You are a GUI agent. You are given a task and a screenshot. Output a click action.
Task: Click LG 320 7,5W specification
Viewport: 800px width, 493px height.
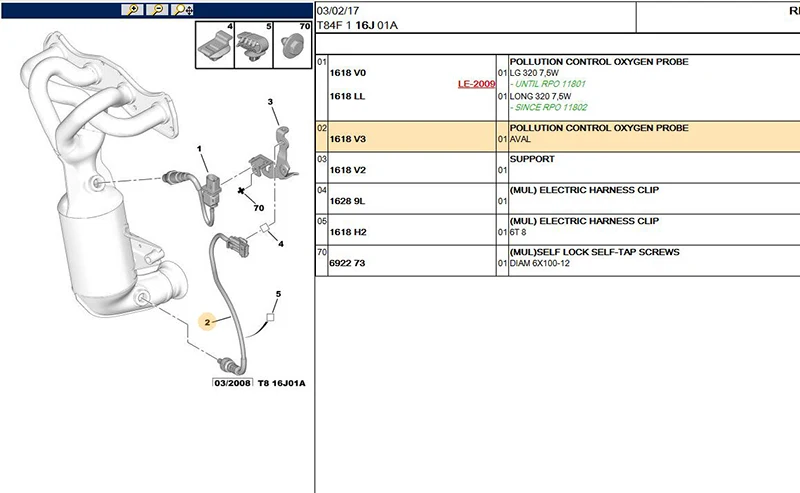pyautogui.click(x=534, y=73)
